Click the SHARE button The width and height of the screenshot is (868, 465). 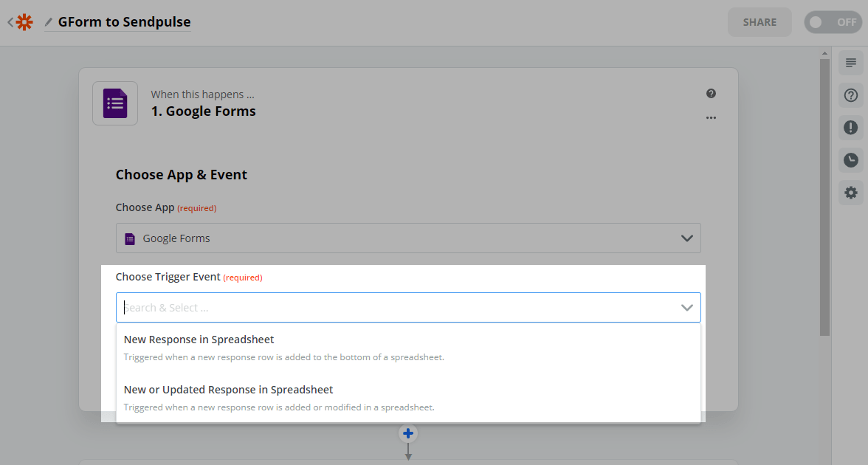pos(759,22)
